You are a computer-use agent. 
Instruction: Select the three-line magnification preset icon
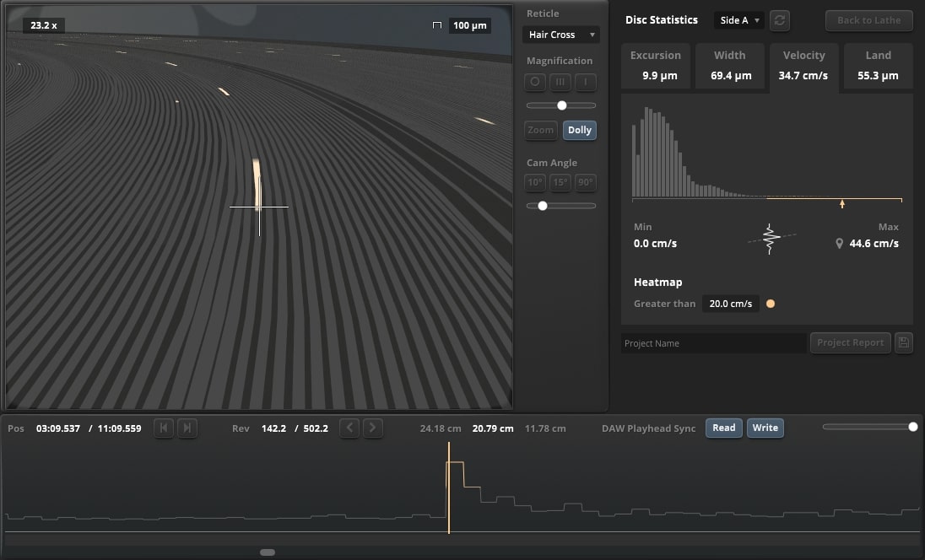pos(560,83)
